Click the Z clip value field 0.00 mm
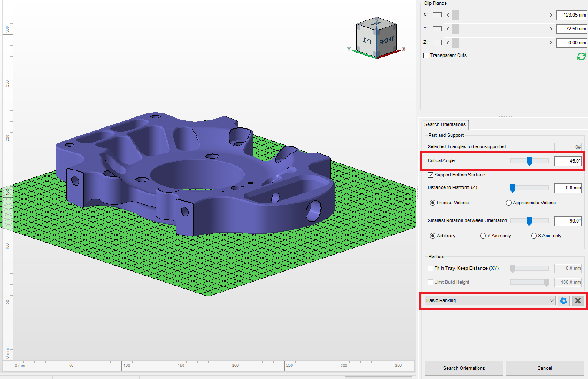Image resolution: width=588 pixels, height=379 pixels. (x=571, y=43)
